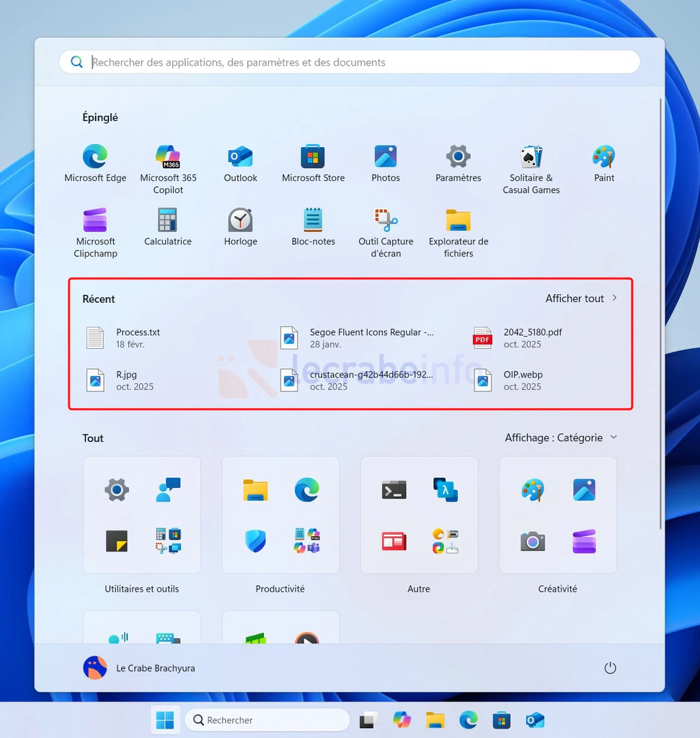Click Afficher tout for recent files
Screen dimensions: 700x738
(575, 298)
